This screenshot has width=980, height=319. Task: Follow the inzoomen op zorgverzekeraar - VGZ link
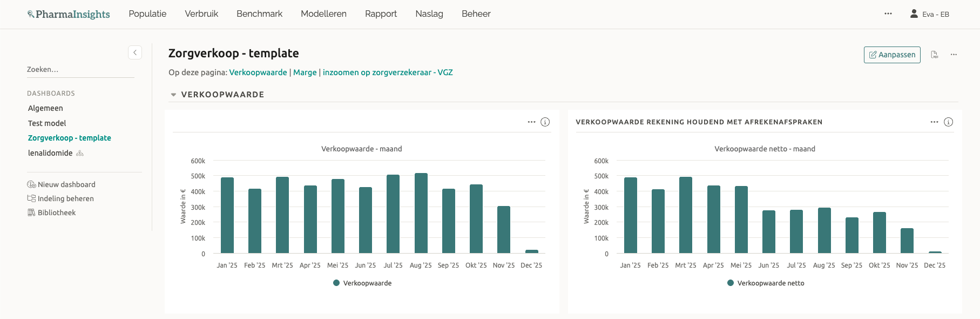click(388, 72)
